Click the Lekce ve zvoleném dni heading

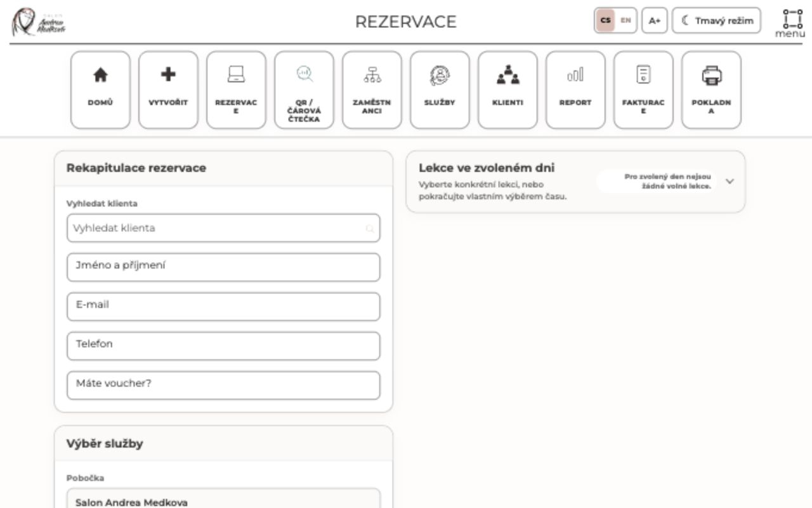(487, 168)
